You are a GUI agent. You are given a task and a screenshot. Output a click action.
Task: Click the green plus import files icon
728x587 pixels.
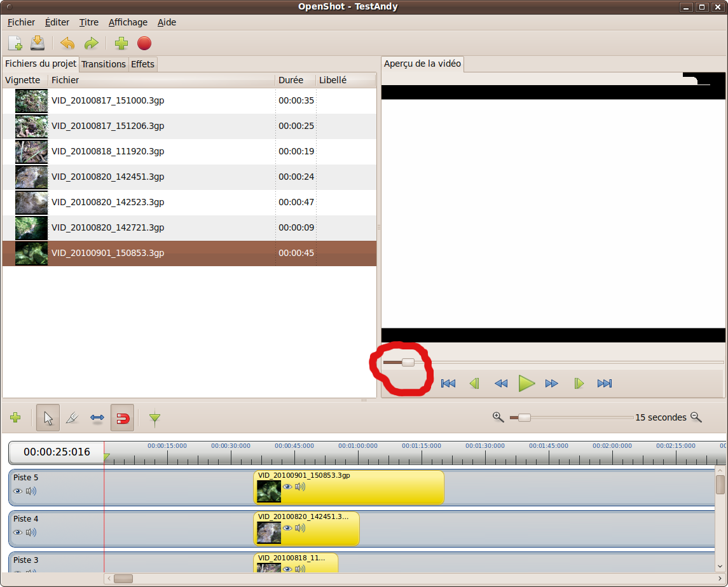[x=121, y=44]
